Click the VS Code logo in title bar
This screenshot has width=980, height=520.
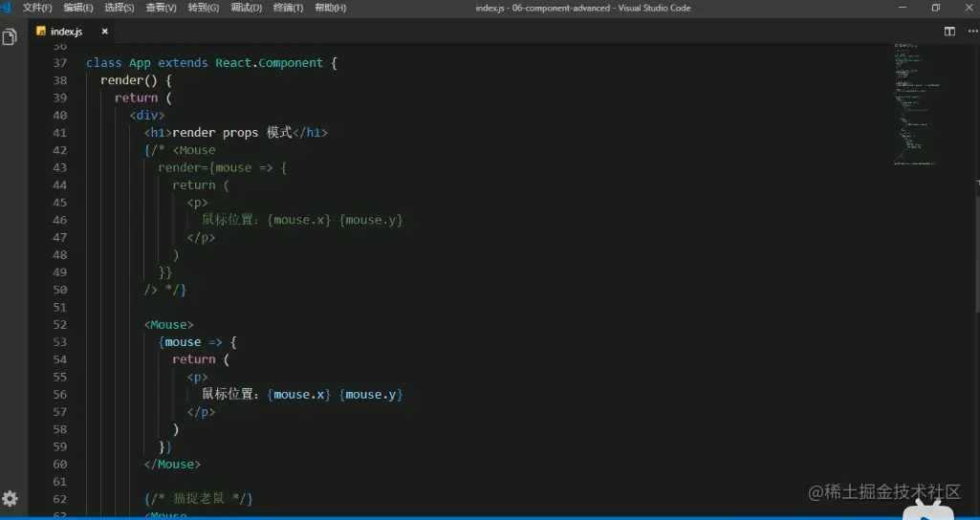[x=6, y=8]
